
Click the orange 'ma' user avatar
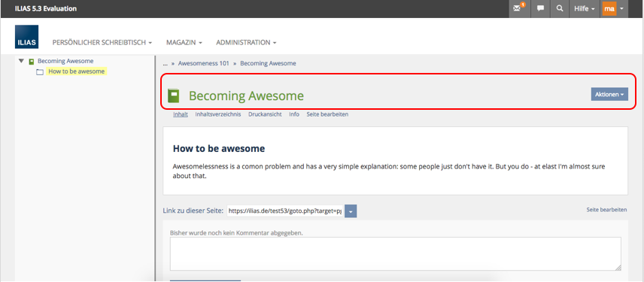[x=609, y=8]
